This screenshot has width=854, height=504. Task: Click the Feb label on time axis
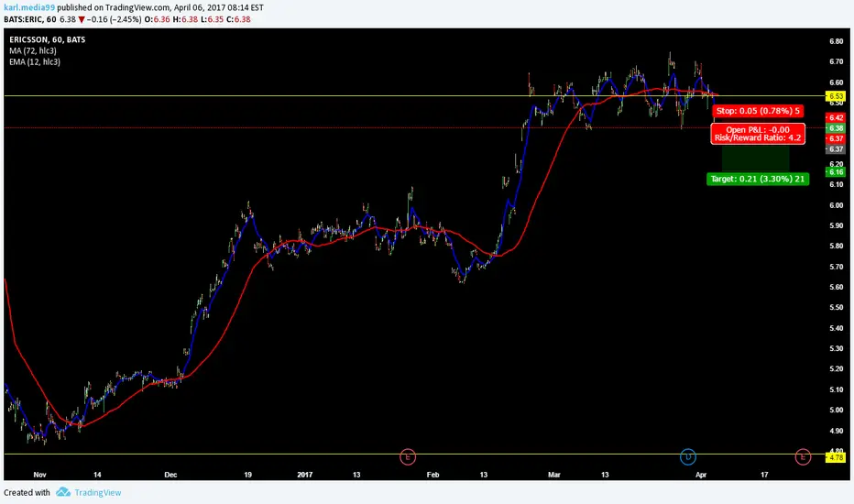pyautogui.click(x=432, y=475)
